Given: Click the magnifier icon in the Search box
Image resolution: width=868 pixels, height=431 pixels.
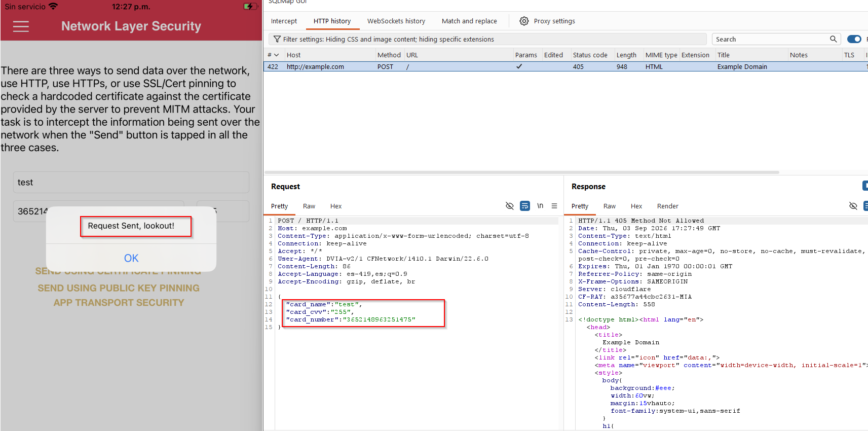Looking at the screenshot, I should tap(833, 39).
